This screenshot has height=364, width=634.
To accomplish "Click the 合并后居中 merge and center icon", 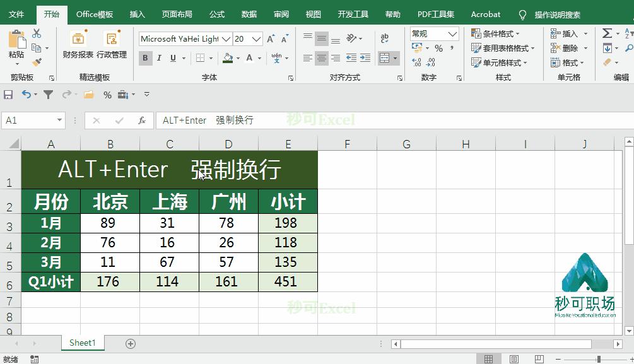I will (x=384, y=59).
